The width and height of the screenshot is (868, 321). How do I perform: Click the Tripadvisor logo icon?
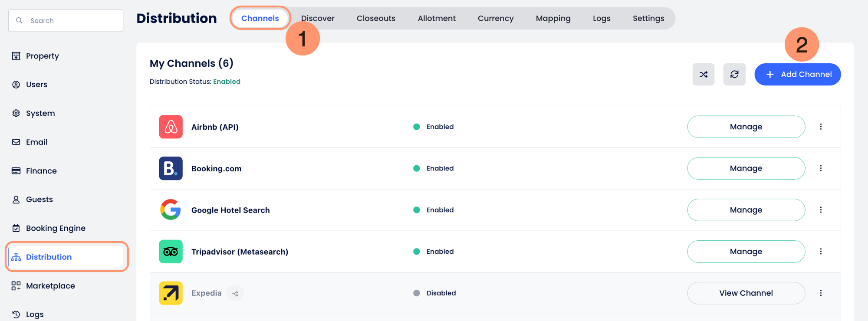[171, 252]
